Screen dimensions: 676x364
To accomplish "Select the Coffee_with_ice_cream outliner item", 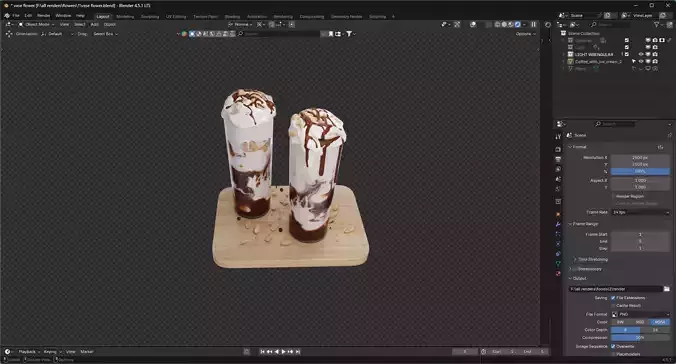I will [x=598, y=61].
